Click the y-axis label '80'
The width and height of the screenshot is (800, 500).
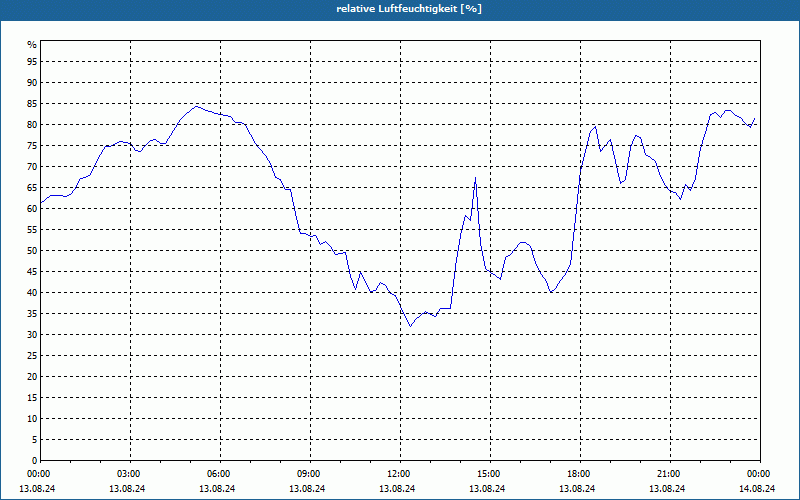coord(32,124)
